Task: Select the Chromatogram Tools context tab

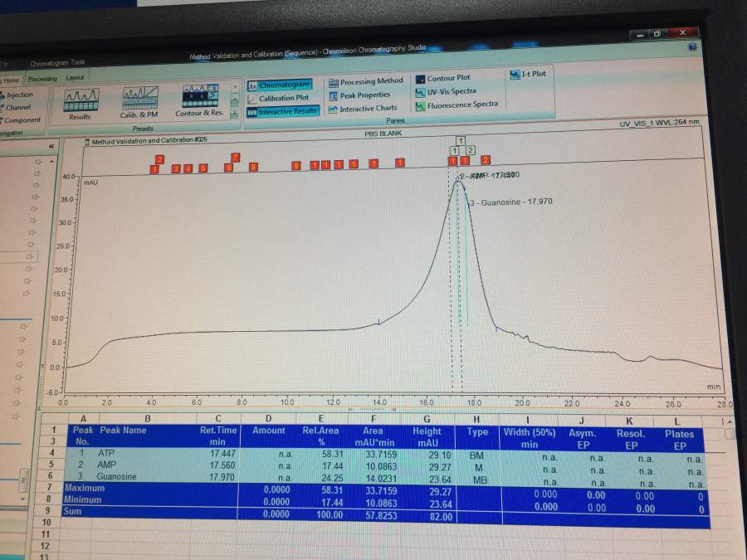Action: 57,62
